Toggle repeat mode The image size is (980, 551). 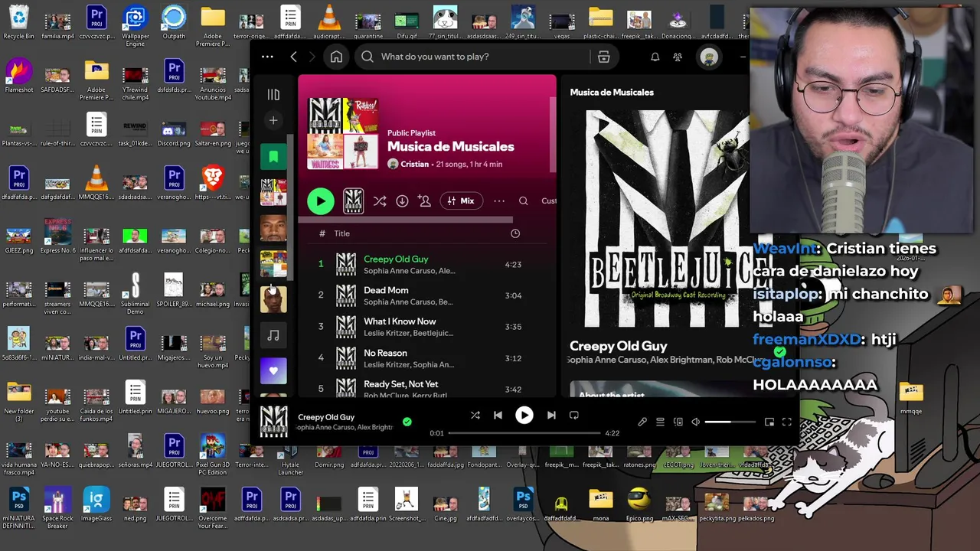pyautogui.click(x=574, y=415)
